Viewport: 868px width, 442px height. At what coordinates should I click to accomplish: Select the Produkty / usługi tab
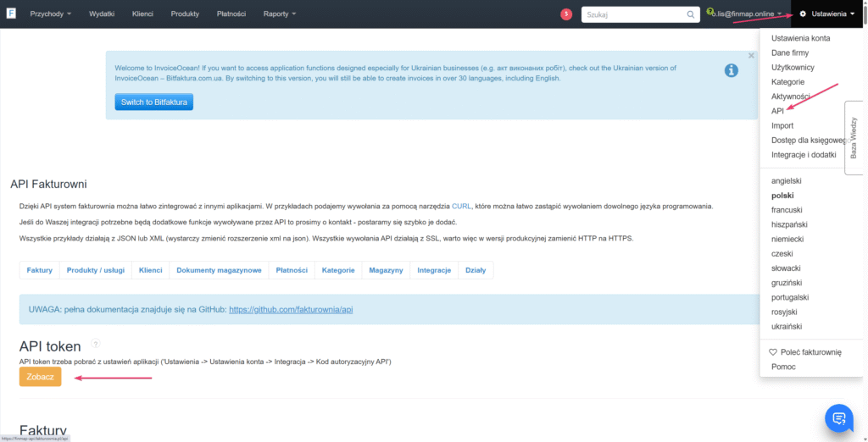point(96,270)
